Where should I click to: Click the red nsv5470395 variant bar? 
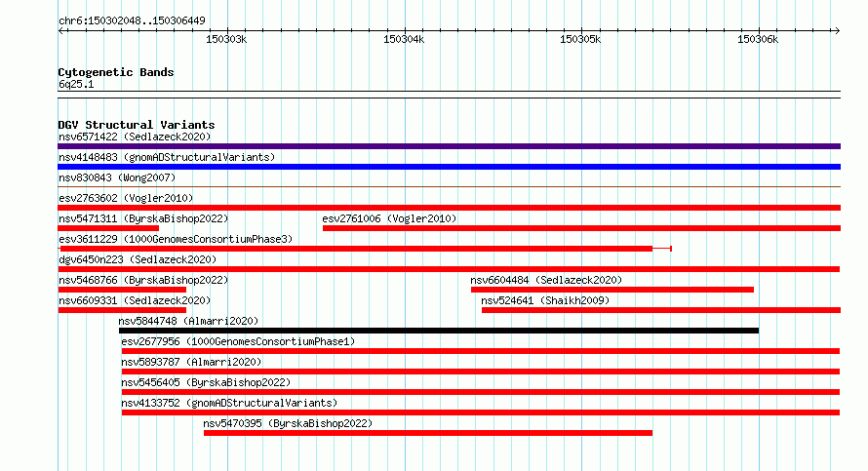click(428, 433)
